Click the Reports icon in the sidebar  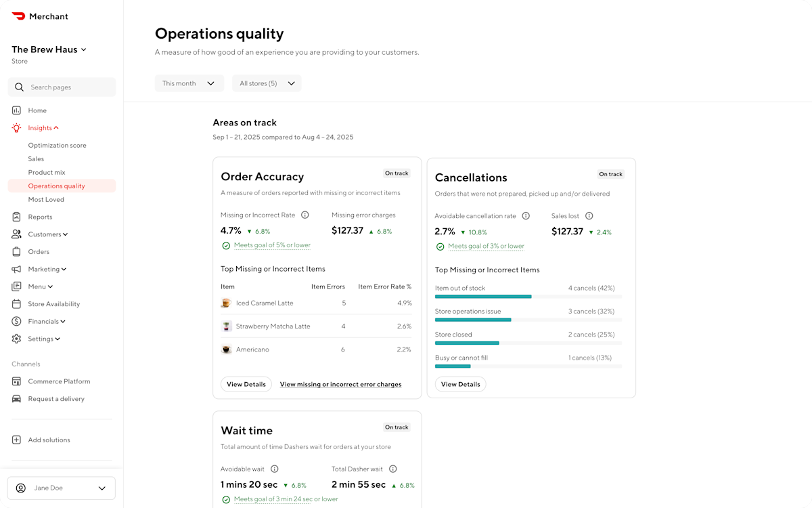[16, 217]
